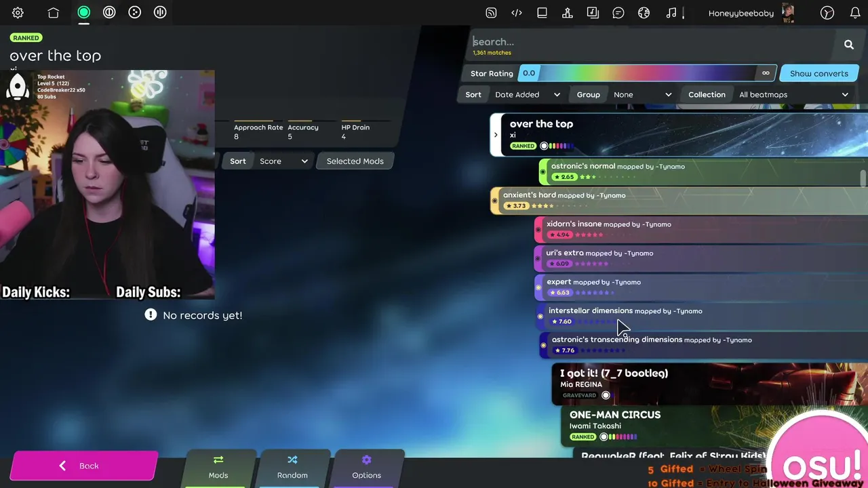
Task: Switch to the catch ruleset icon
Action: point(135,12)
